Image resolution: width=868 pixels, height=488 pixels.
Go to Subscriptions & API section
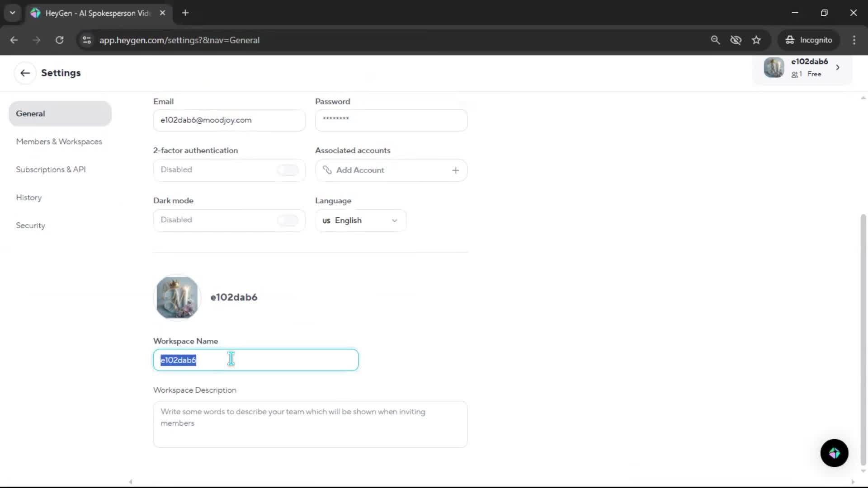51,169
